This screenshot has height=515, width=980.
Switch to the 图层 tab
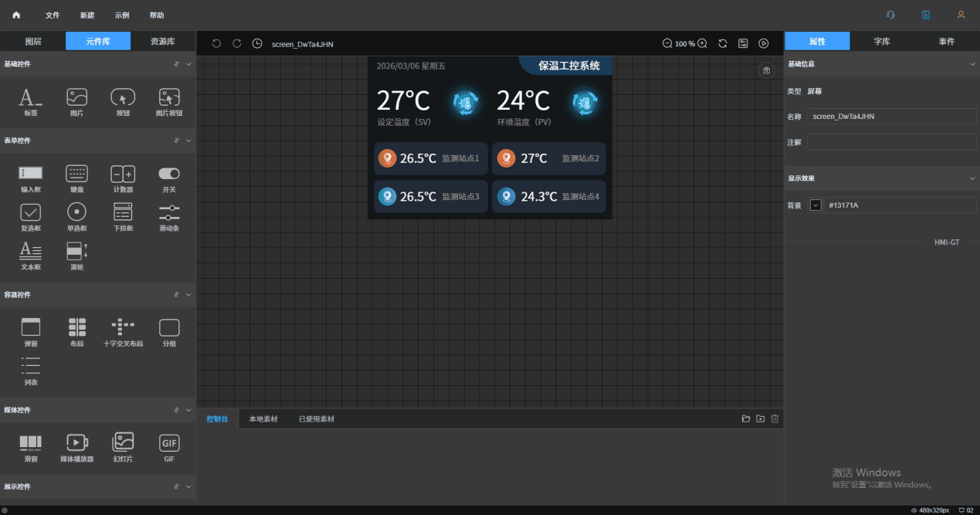click(33, 42)
